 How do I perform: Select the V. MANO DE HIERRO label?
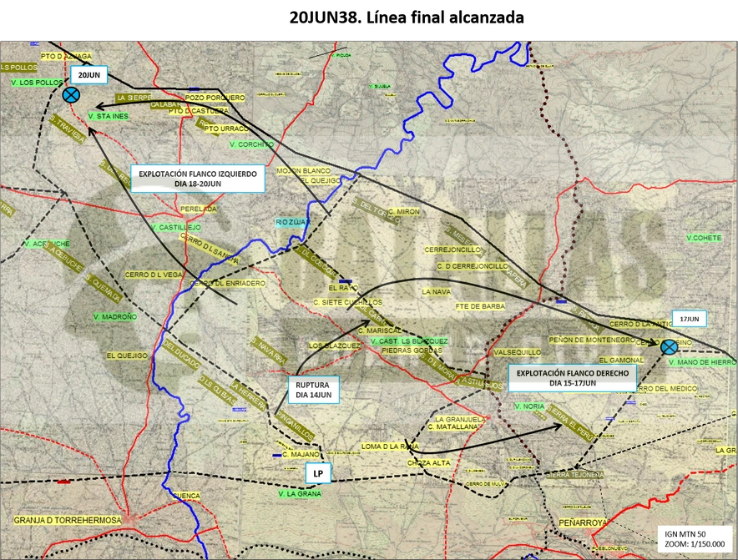(702, 362)
